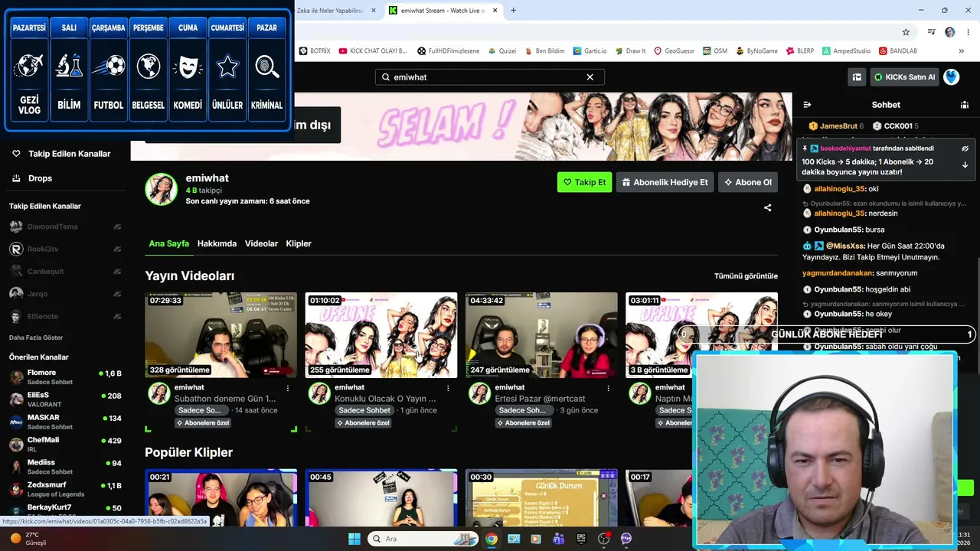The width and height of the screenshot is (980, 551).
Task: Open recommended channel EliEsS
Action: [65, 399]
